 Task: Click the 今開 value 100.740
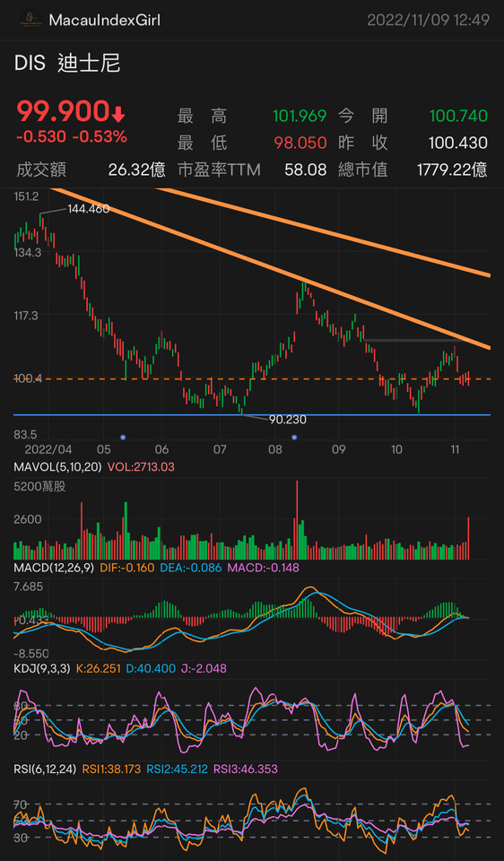click(x=458, y=117)
